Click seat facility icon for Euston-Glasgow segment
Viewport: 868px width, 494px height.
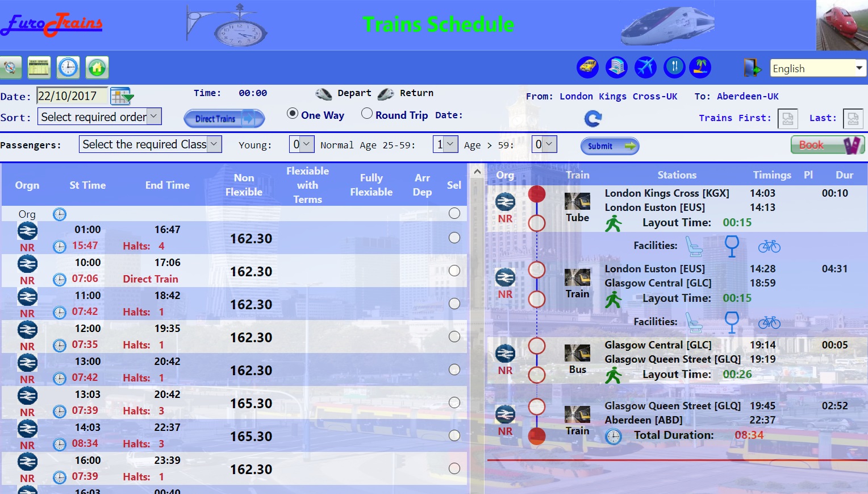(x=694, y=322)
